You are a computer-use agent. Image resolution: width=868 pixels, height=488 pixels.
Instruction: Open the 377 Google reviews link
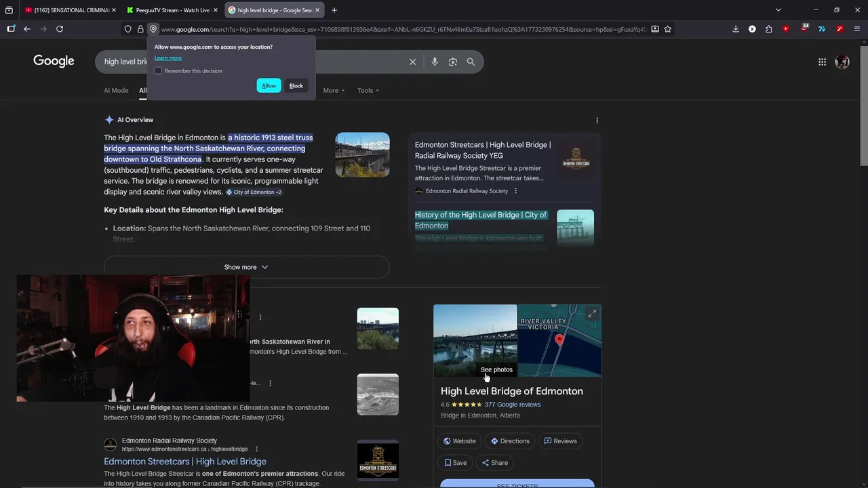pos(513,405)
